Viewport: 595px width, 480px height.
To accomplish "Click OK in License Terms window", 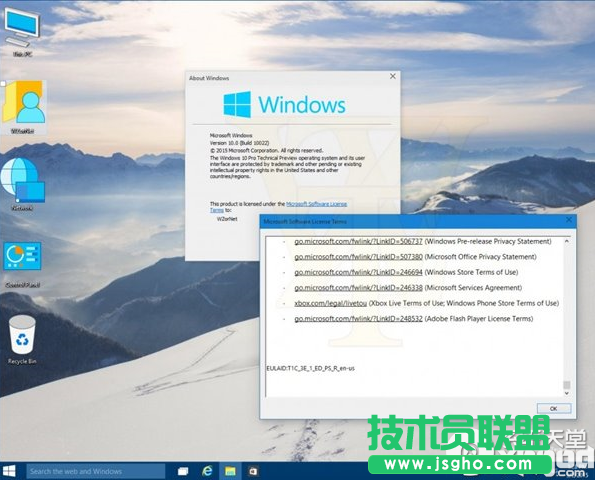I will (554, 408).
